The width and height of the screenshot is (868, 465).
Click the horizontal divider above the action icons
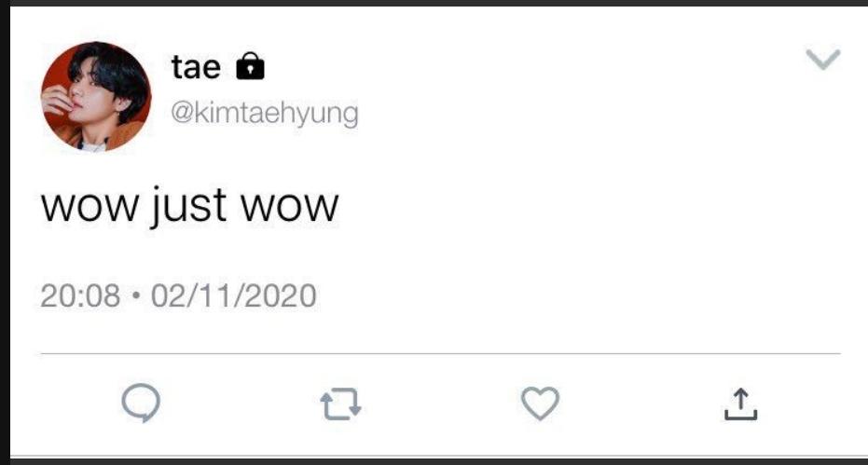click(x=440, y=354)
